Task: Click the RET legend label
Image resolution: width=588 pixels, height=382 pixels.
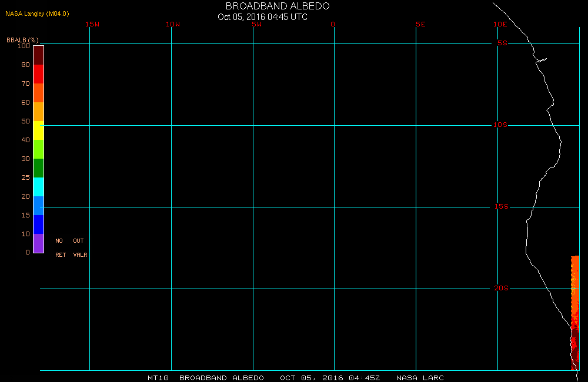Action: click(x=61, y=255)
